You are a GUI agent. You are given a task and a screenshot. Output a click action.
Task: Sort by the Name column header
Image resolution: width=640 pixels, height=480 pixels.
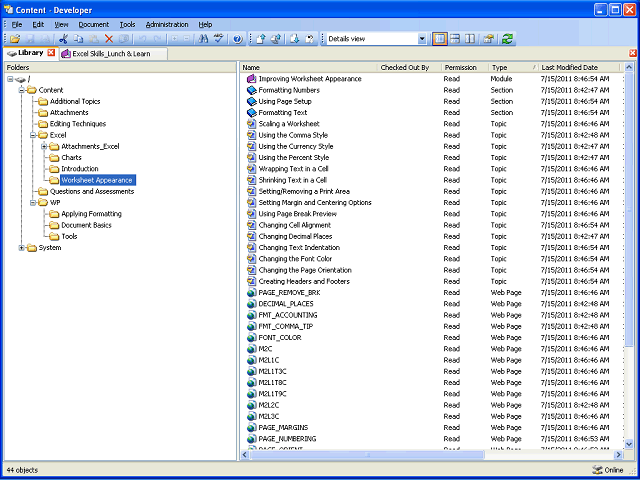pyautogui.click(x=309, y=68)
